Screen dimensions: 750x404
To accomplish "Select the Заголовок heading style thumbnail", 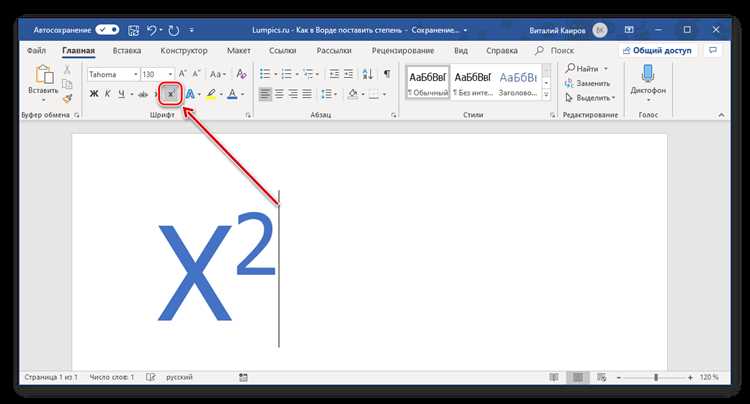I will tap(518, 82).
